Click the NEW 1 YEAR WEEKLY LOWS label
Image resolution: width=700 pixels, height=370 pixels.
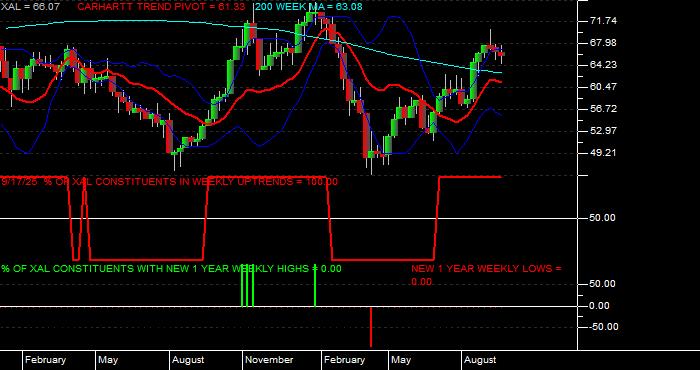click(x=486, y=275)
